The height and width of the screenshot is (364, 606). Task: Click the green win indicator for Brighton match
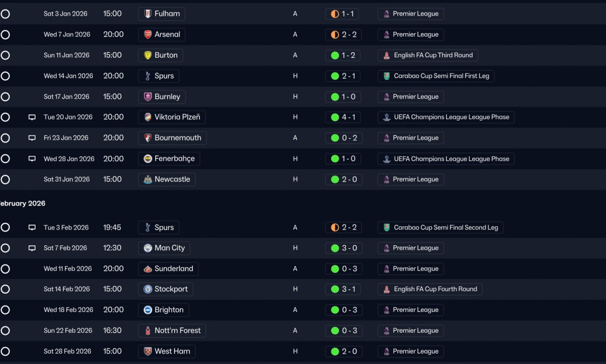[x=335, y=310]
